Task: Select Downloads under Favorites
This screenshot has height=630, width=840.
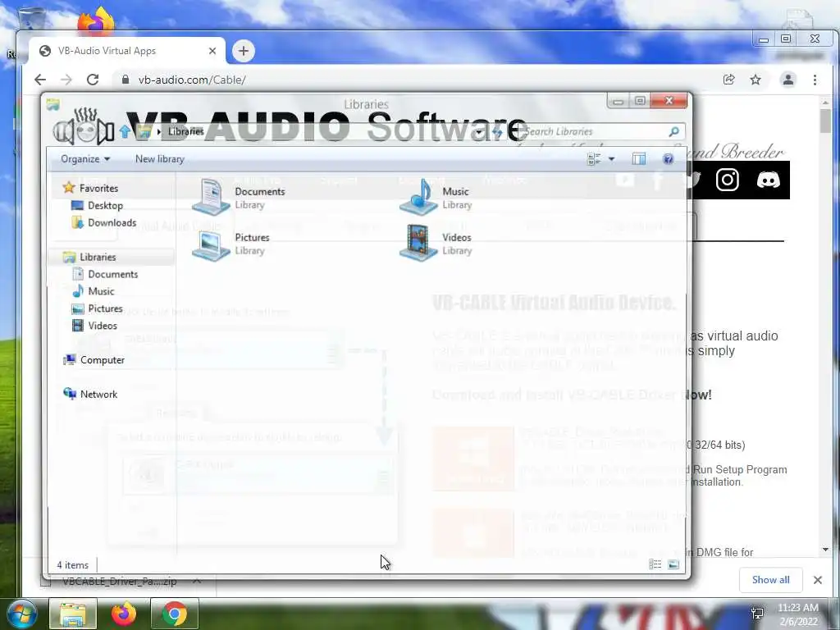Action: (x=112, y=222)
